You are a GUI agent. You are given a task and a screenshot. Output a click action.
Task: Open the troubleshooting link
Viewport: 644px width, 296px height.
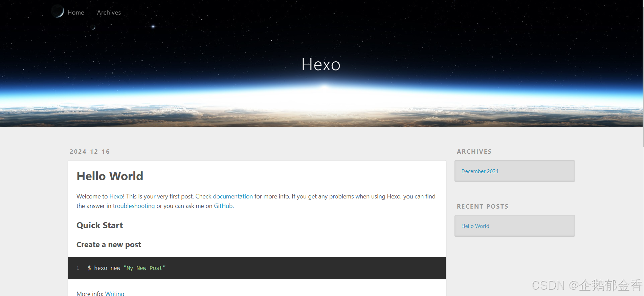[x=134, y=206]
